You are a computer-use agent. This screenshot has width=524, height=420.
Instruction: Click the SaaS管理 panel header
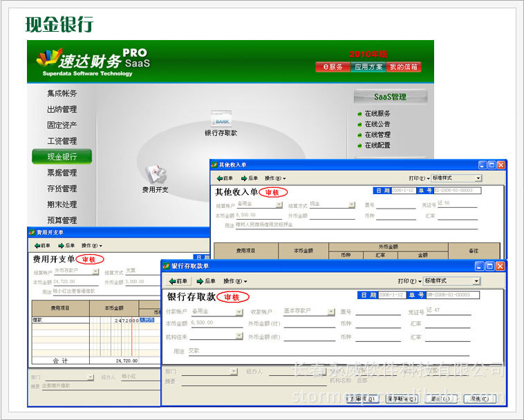(x=391, y=97)
